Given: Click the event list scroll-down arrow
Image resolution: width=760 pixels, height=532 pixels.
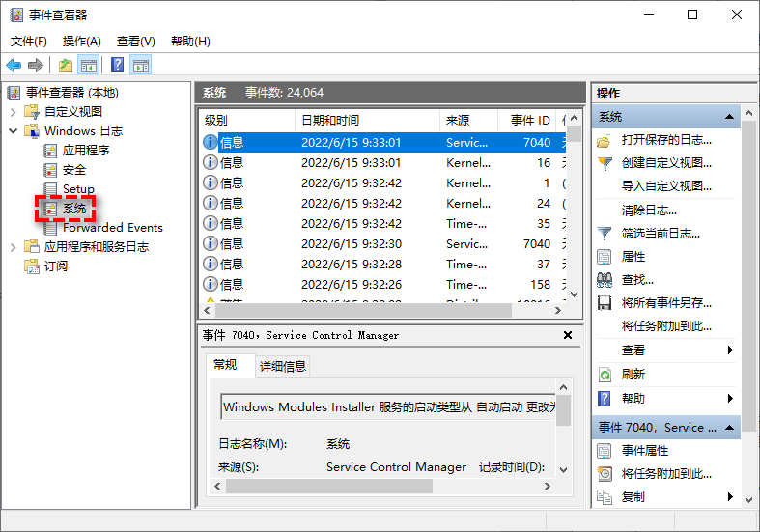Looking at the screenshot, I should coord(575,294).
